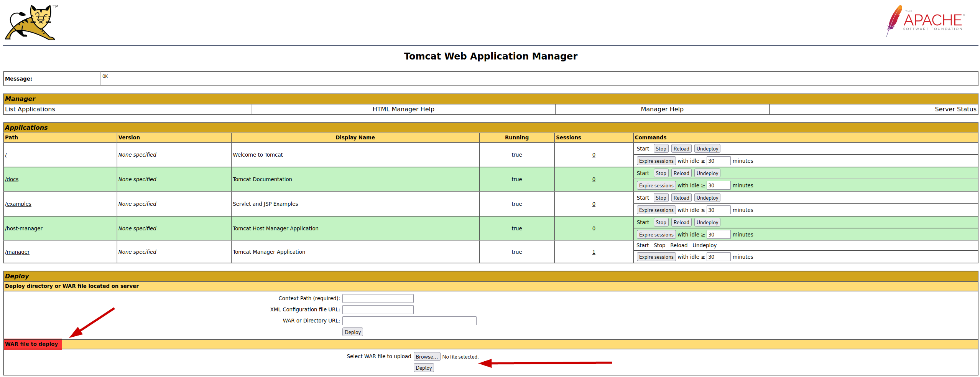Edit idle minutes field for /examples
Image resolution: width=980 pixels, height=377 pixels.
click(x=719, y=210)
